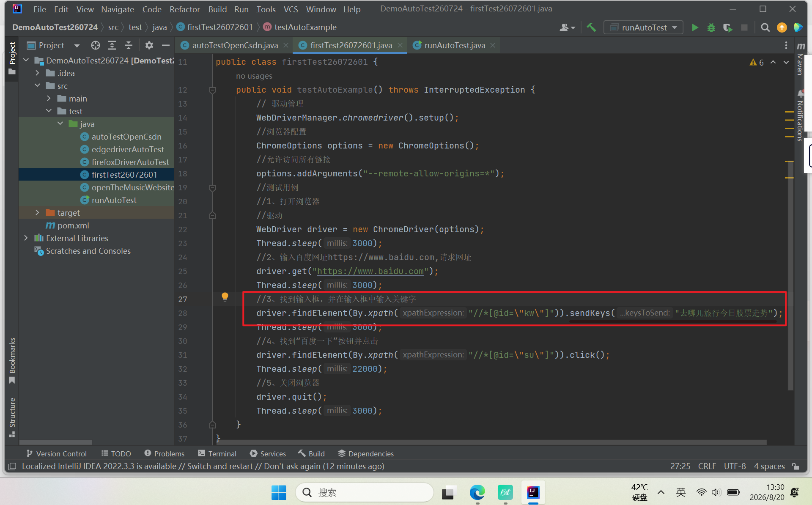Expand External Libraries node
Viewport: 812px width, 505px height.
coord(26,238)
